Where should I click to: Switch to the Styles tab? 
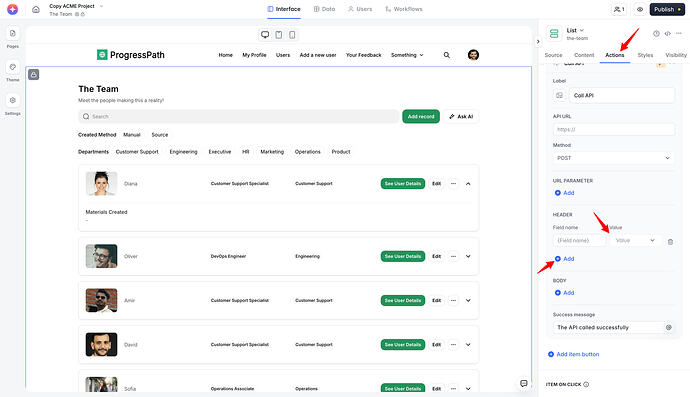[645, 55]
